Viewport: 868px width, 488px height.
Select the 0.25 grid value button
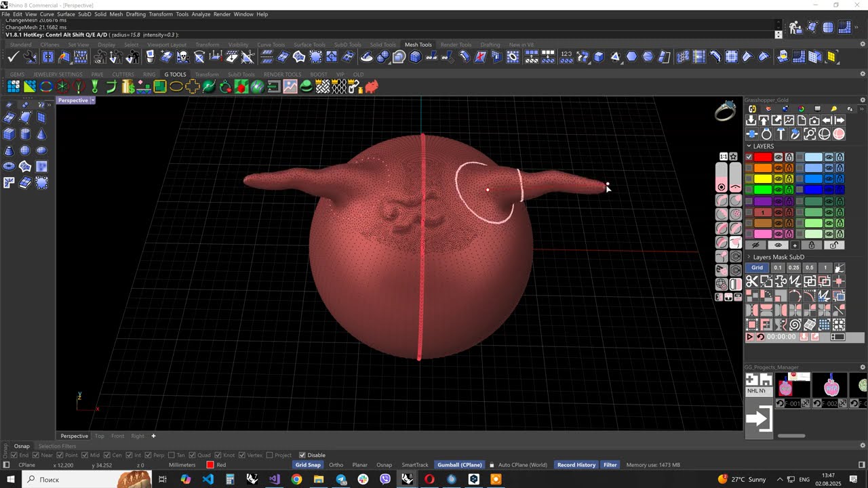click(x=793, y=268)
